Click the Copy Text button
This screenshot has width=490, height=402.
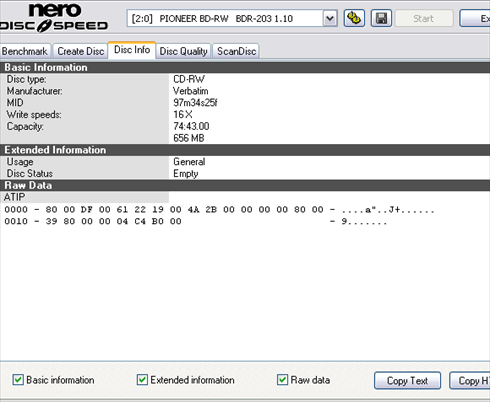pos(407,380)
